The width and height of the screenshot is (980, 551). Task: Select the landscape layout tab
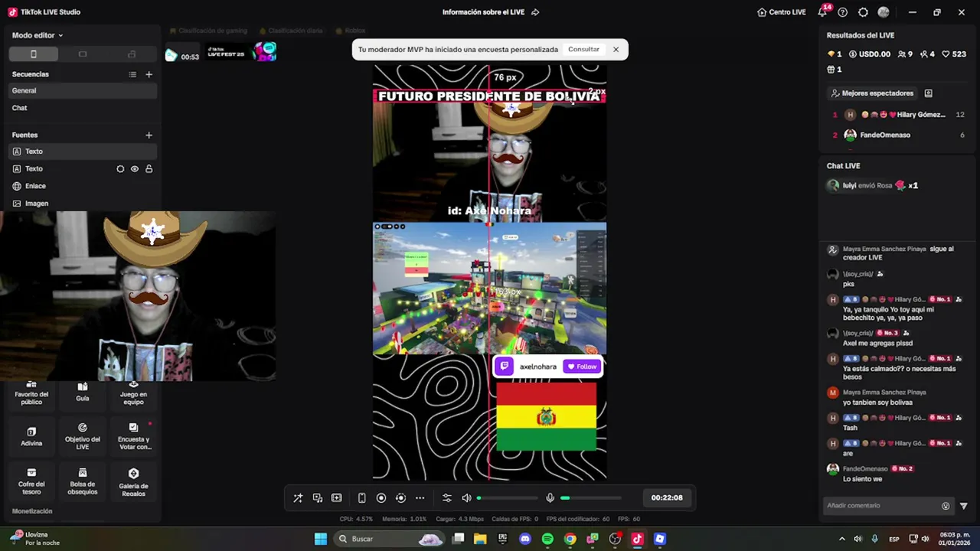click(x=83, y=54)
